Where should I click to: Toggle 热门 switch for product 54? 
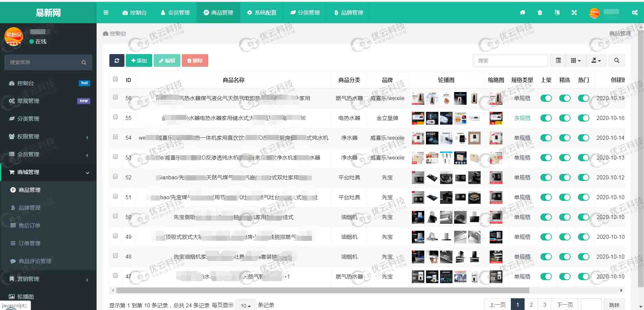[584, 138]
